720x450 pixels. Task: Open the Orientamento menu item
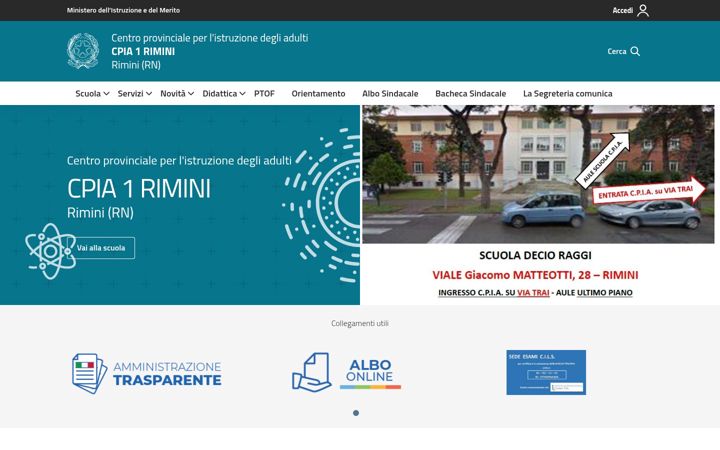318,94
